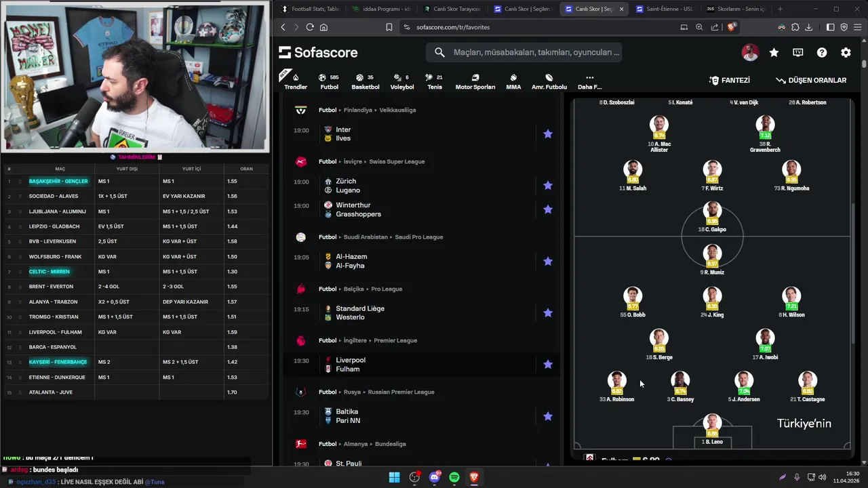Screen dimensions: 868x488
Task: Open the Veikkausliiga league link
Action: pyautogui.click(x=397, y=110)
